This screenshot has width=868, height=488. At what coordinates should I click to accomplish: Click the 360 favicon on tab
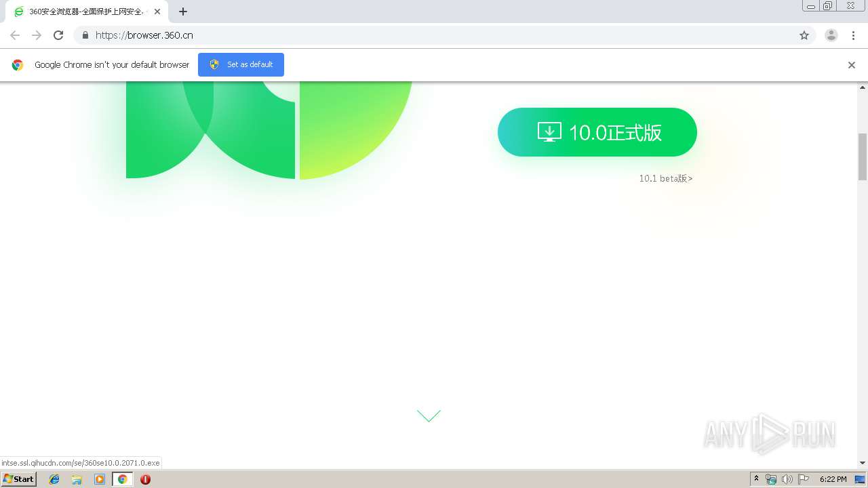19,12
